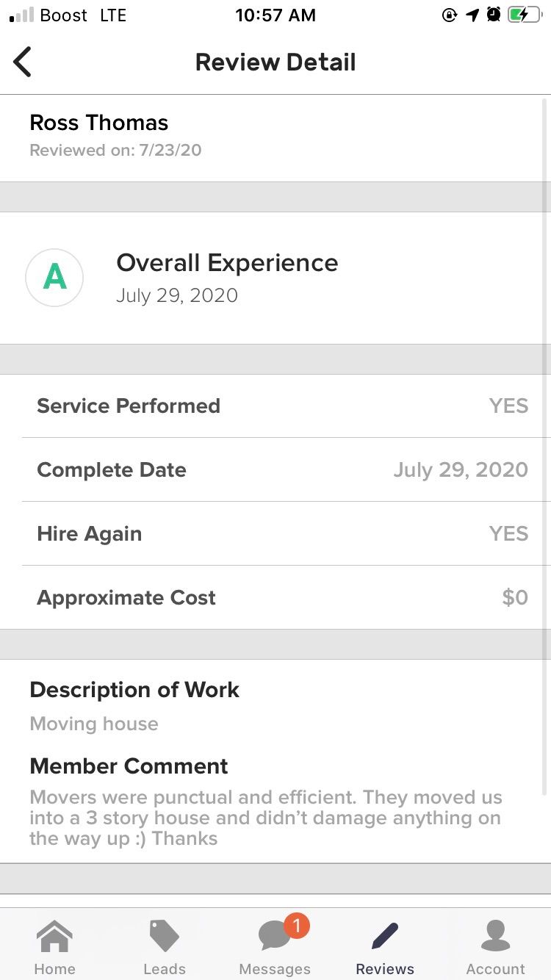
Task: Select the Complete Date row
Action: (x=275, y=470)
